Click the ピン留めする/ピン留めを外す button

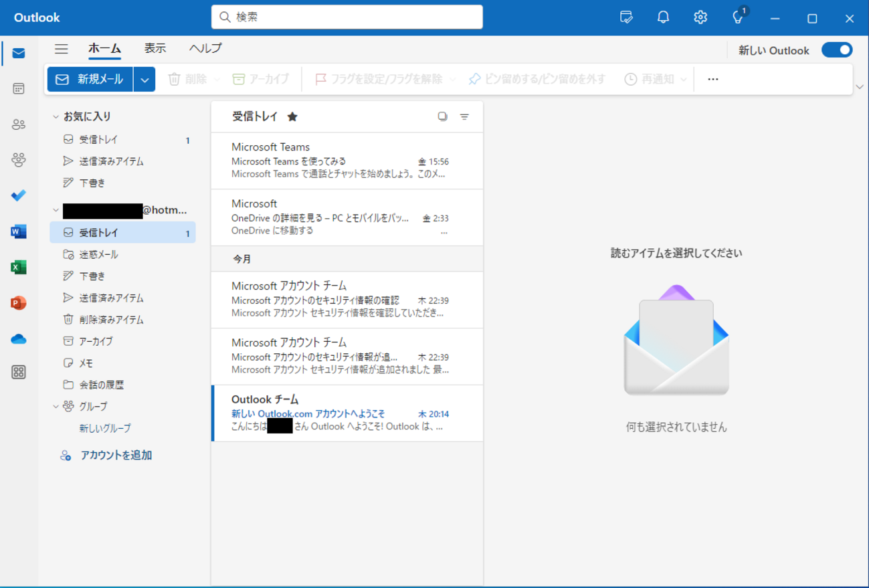click(x=537, y=79)
